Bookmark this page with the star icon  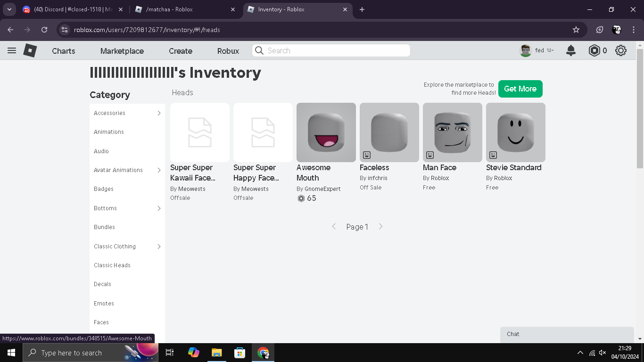tap(576, 30)
